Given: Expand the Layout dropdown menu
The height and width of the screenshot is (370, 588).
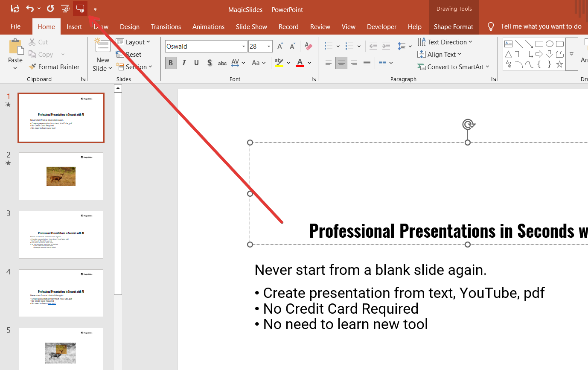Looking at the screenshot, I should click(x=136, y=42).
